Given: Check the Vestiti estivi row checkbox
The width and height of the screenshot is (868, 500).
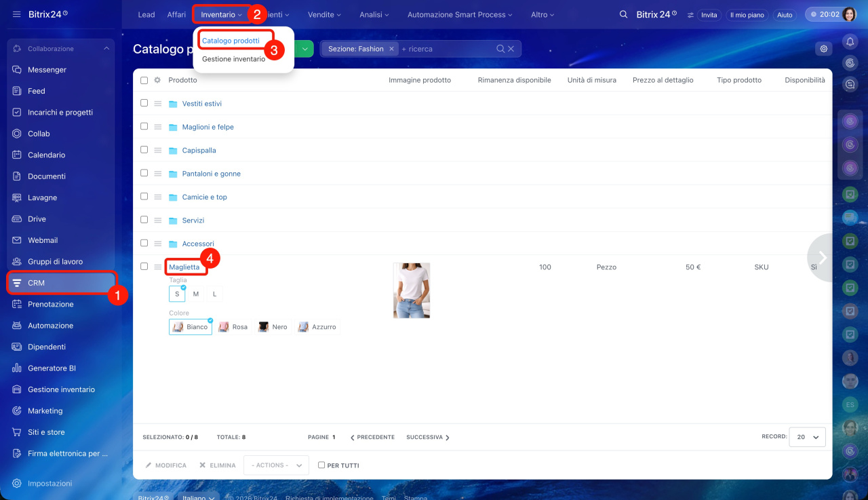Looking at the screenshot, I should pos(144,103).
